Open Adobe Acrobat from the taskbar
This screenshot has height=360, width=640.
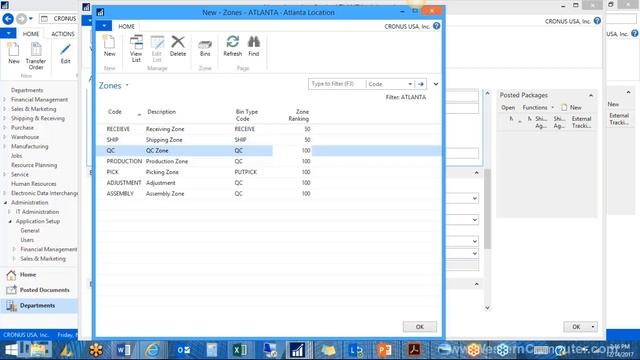414,350
